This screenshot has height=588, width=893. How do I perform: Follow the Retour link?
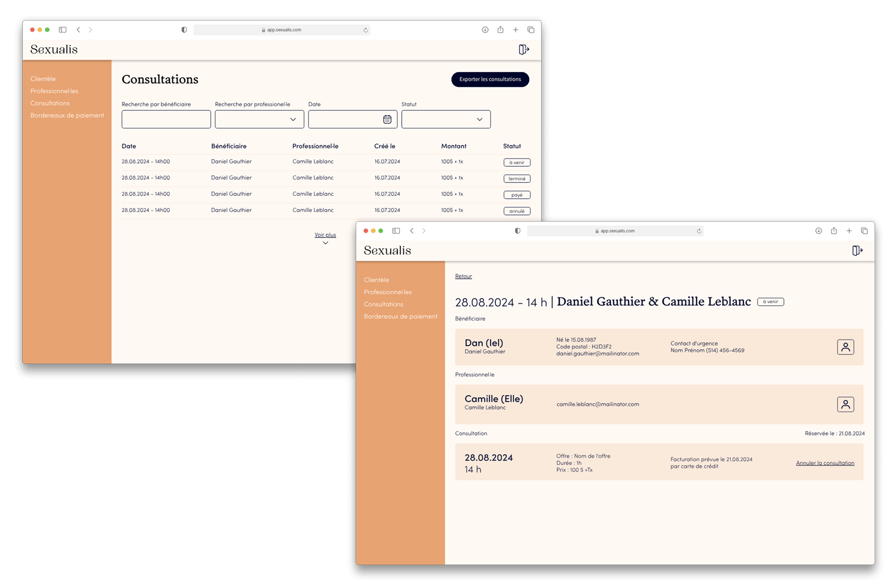click(463, 276)
